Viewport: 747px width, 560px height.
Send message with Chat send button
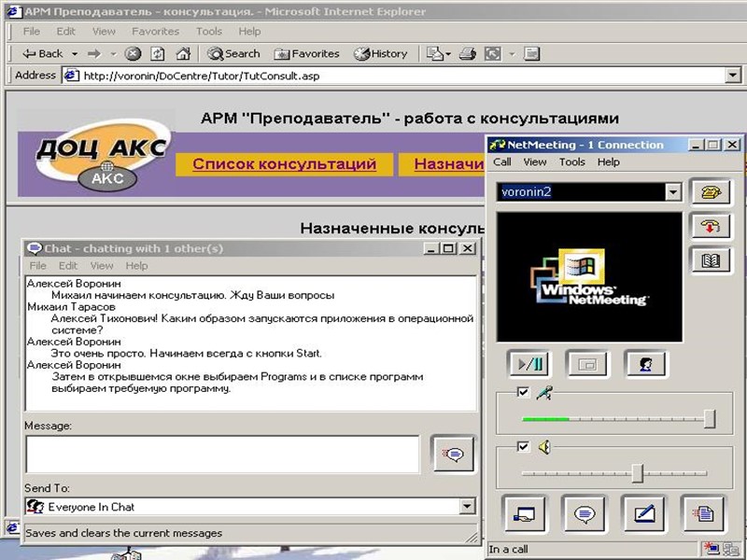click(453, 454)
